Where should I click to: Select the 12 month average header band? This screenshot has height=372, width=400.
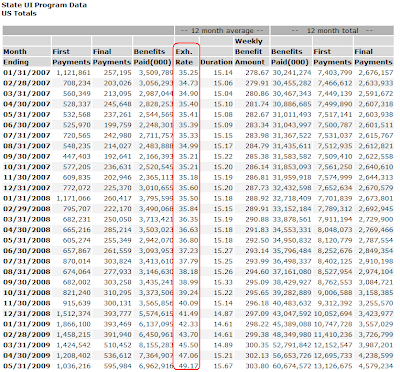(x=222, y=31)
